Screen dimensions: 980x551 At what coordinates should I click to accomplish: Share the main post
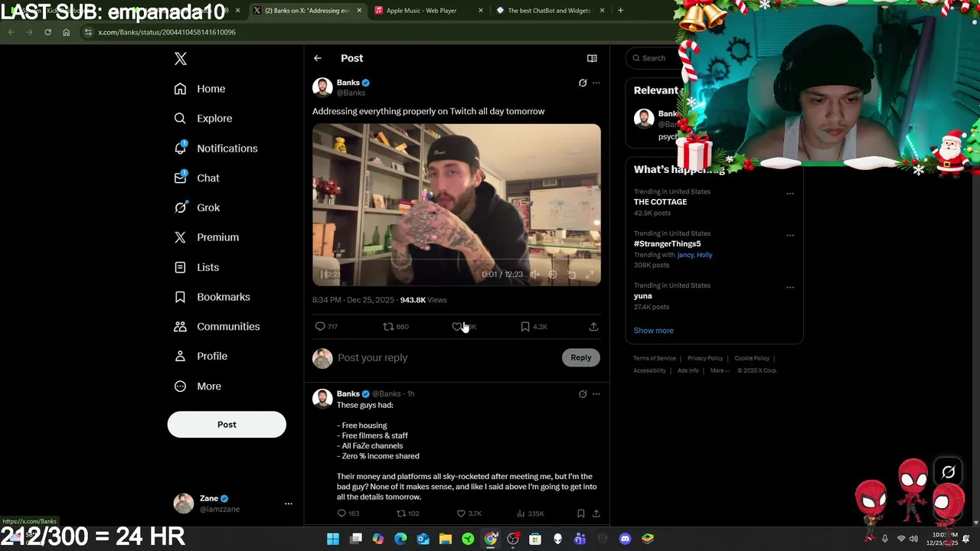coord(593,327)
